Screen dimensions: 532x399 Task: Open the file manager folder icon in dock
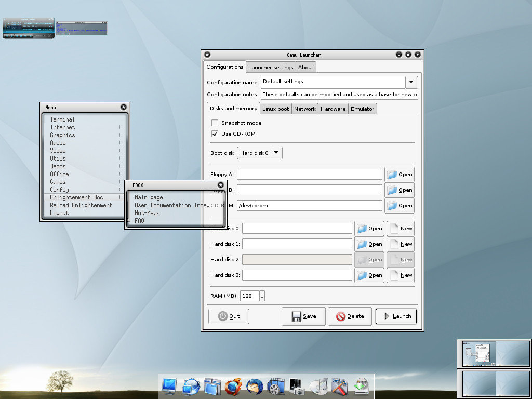coord(212,387)
